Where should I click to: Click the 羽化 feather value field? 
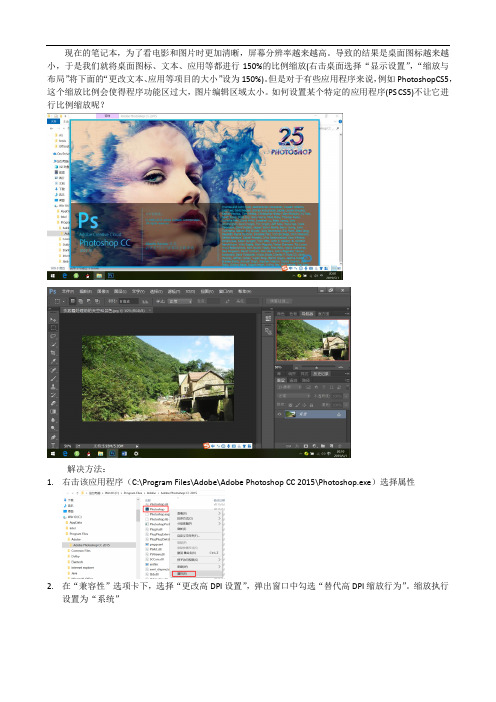tap(128, 301)
